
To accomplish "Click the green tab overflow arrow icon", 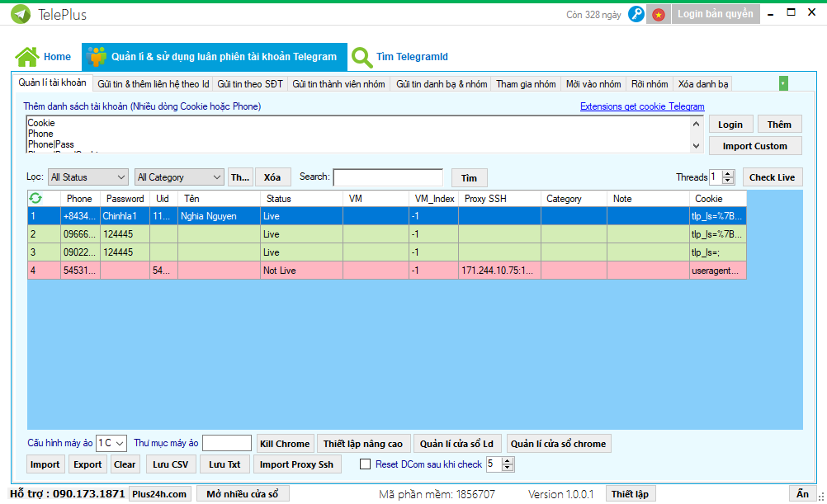I will (x=782, y=83).
